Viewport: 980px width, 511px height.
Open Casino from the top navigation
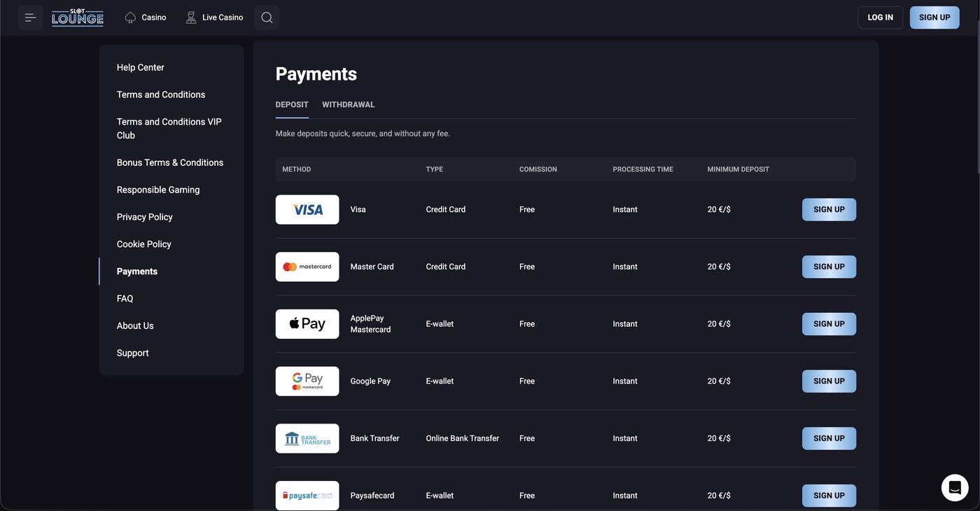click(146, 17)
